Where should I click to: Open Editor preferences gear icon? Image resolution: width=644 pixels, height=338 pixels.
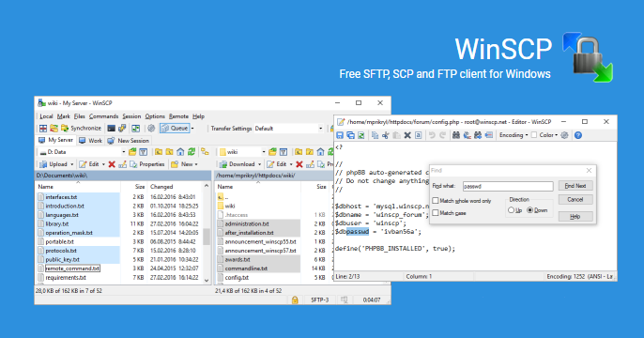pyautogui.click(x=565, y=135)
